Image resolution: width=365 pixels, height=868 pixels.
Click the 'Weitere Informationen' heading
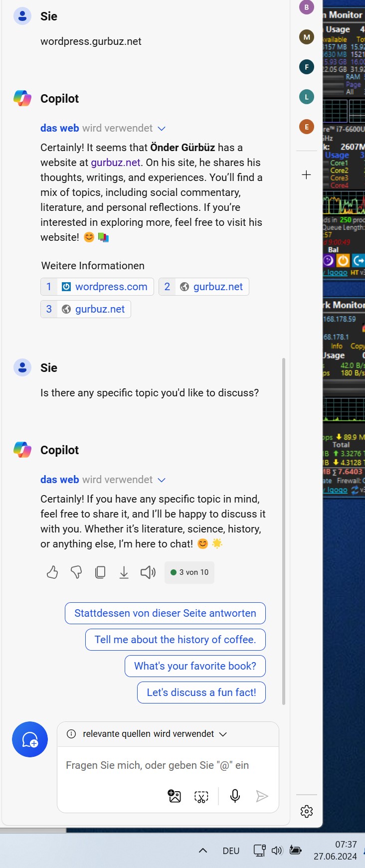click(93, 266)
